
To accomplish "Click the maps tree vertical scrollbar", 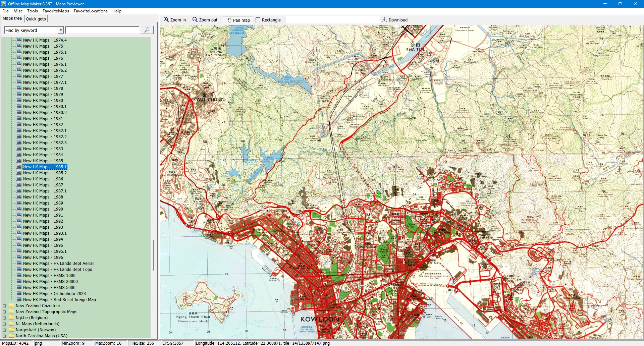I will (x=154, y=255).
